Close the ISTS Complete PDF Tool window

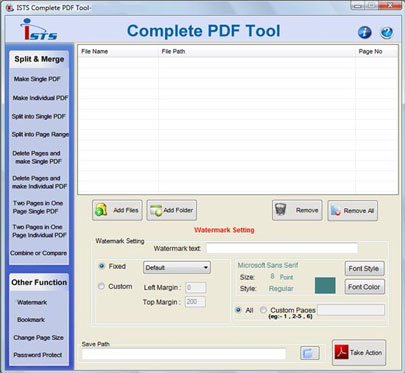390,5
